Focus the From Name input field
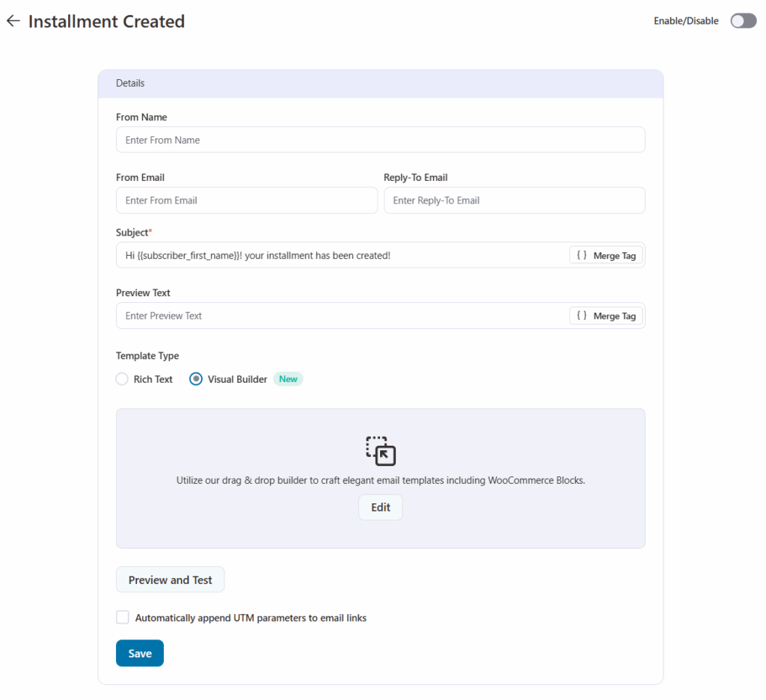This screenshot has height=700, width=766. click(x=380, y=140)
